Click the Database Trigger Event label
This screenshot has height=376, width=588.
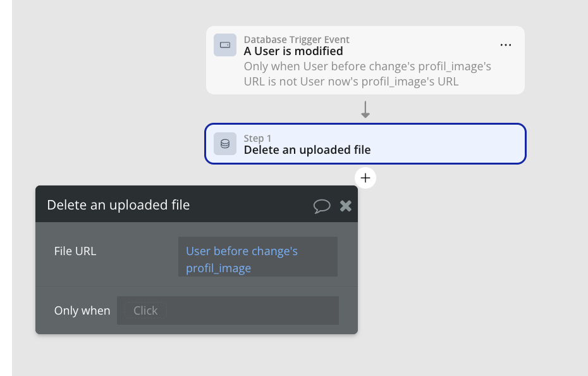coord(297,40)
